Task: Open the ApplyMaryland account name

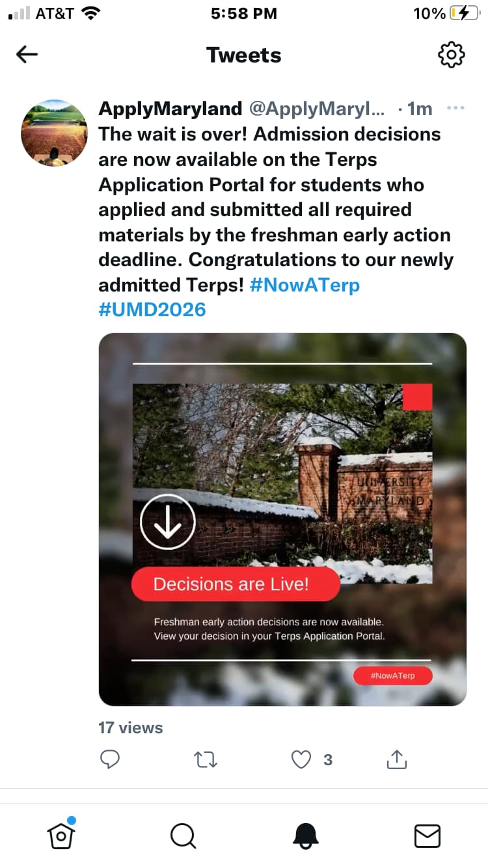Action: [170, 109]
